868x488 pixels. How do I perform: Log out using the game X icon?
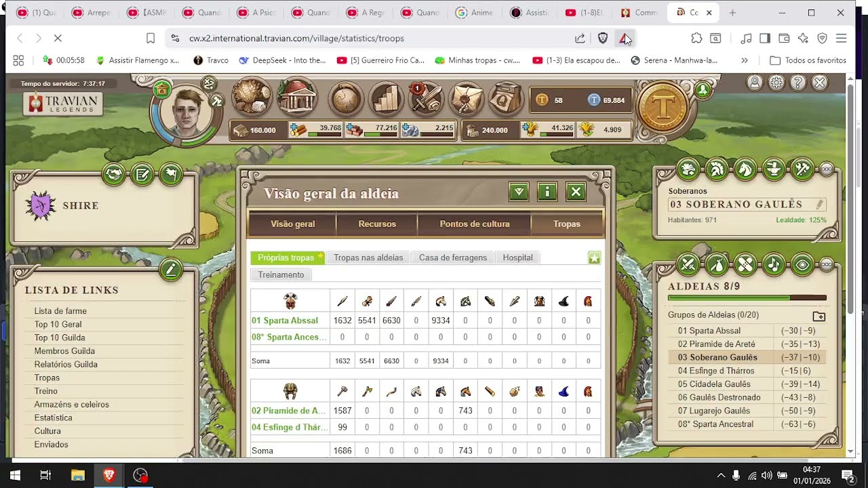820,83
